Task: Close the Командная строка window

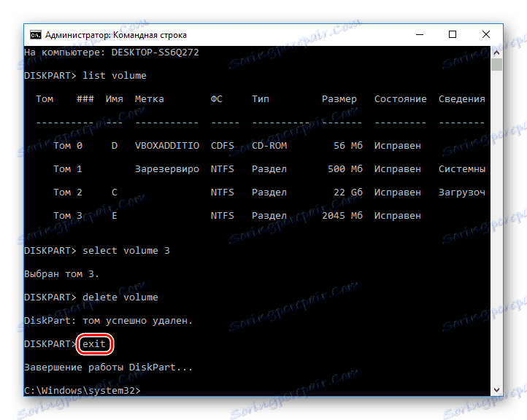Action: click(485, 34)
